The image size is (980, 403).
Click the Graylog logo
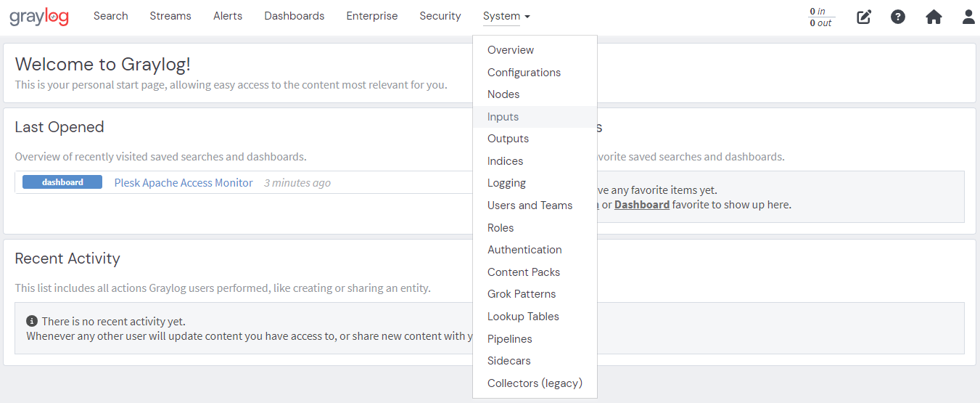39,17
